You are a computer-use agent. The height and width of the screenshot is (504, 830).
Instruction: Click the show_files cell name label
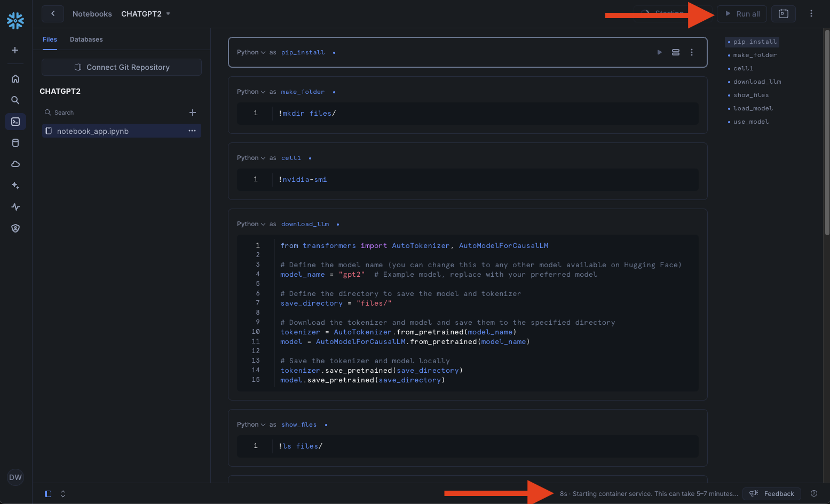pos(299,425)
